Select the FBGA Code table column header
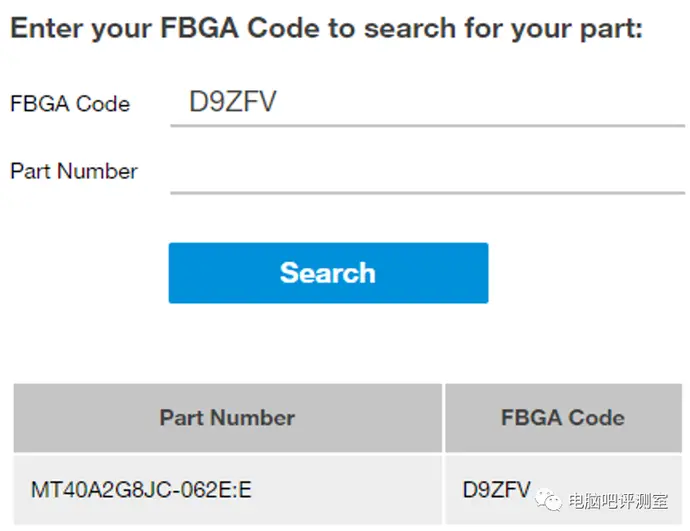The width and height of the screenshot is (690, 531). tap(563, 417)
